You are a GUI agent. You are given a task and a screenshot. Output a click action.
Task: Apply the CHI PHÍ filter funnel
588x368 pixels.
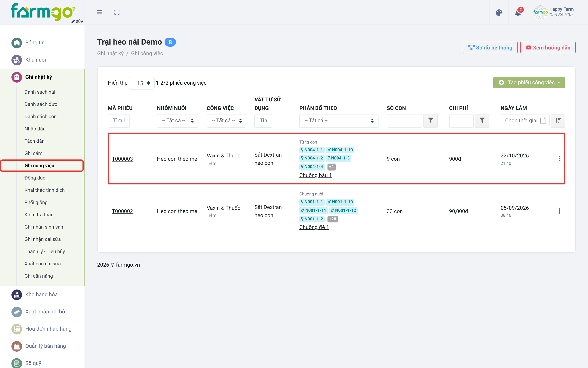point(482,120)
